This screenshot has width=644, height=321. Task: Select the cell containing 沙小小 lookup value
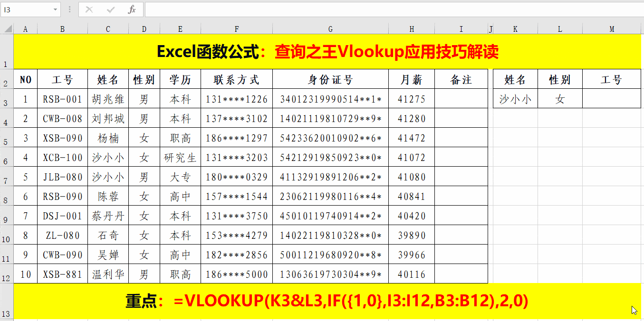515,99
